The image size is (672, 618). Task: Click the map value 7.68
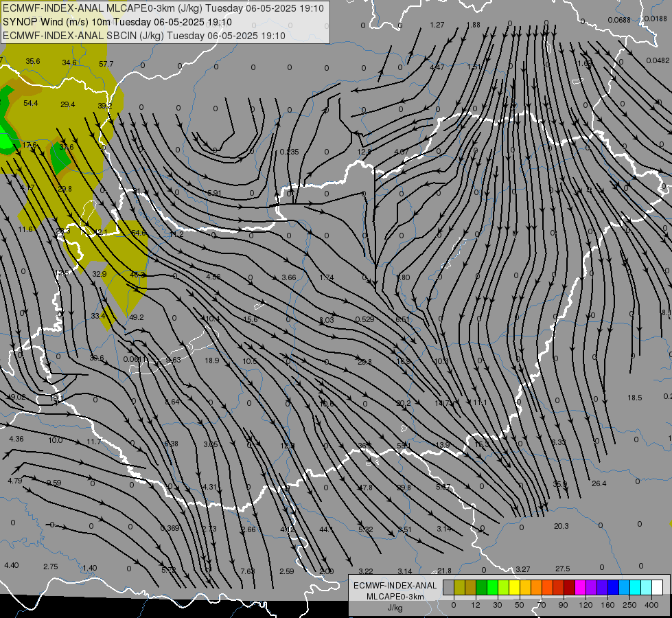click(x=248, y=571)
